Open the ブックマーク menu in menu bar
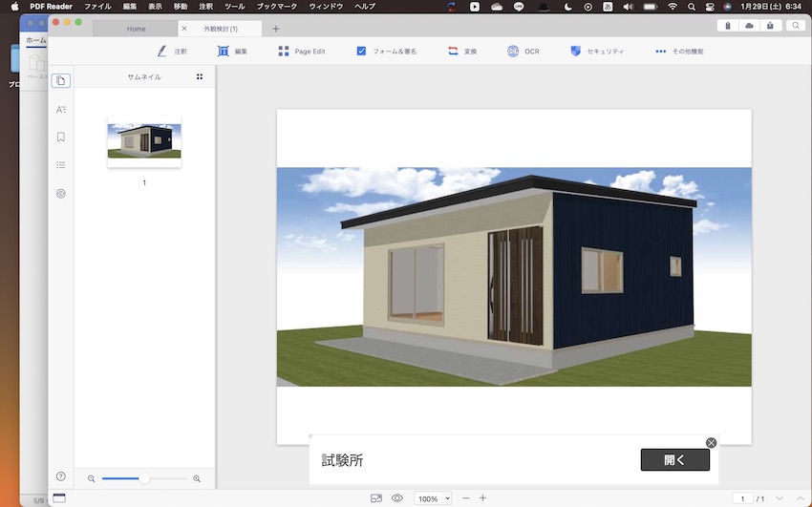 click(277, 6)
